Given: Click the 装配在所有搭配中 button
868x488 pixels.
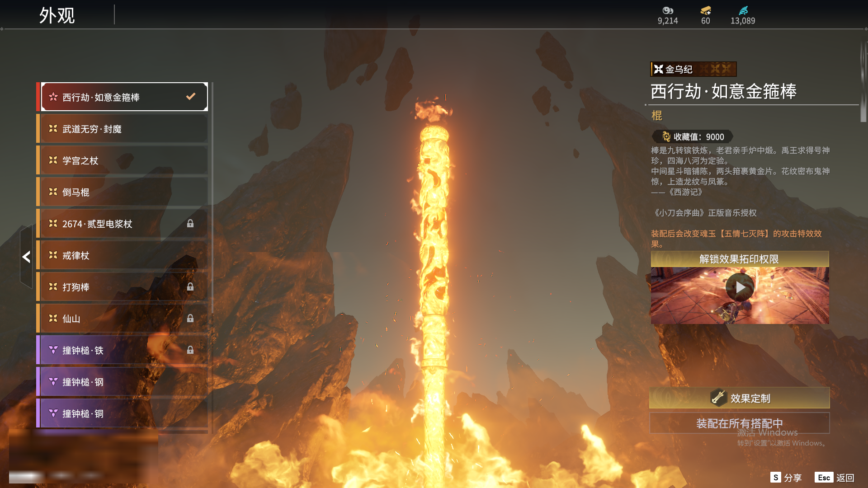Looking at the screenshot, I should (740, 423).
